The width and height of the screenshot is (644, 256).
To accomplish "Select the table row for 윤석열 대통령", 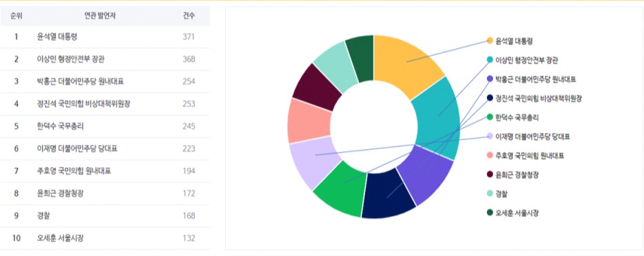I will [105, 37].
